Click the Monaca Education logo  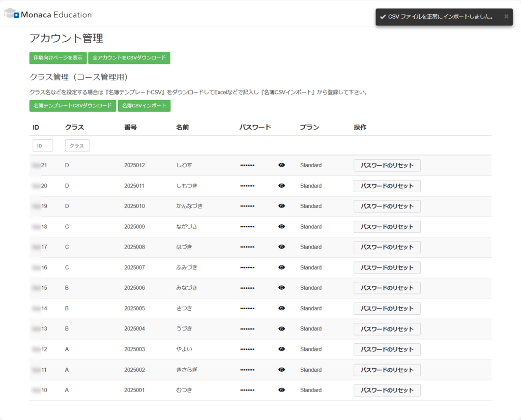click(48, 14)
